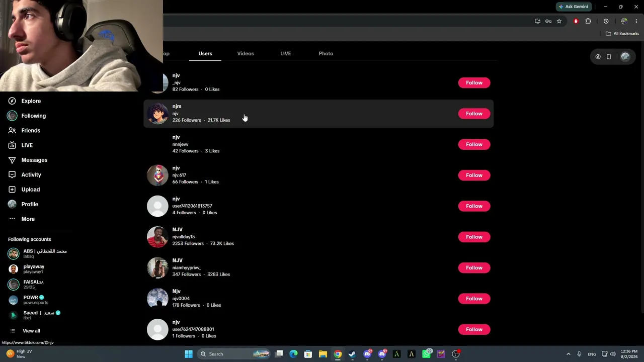Open the Saeed following account
644x362 pixels.
point(34,315)
